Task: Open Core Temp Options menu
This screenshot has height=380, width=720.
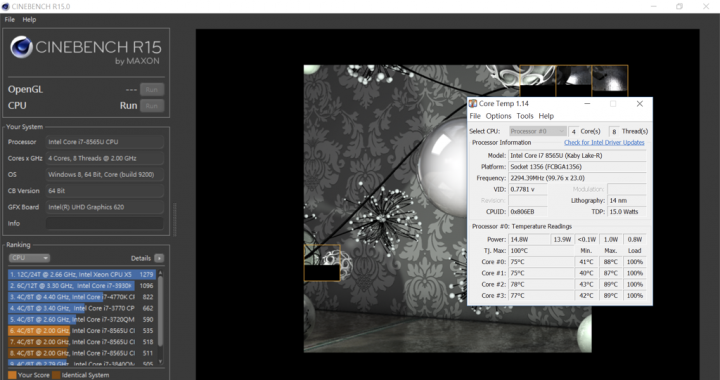Action: (498, 116)
